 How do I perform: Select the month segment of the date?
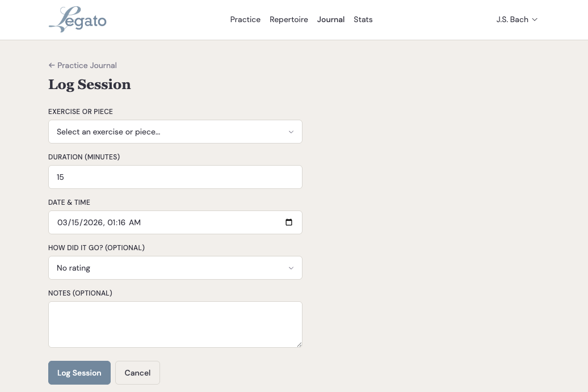coord(62,222)
